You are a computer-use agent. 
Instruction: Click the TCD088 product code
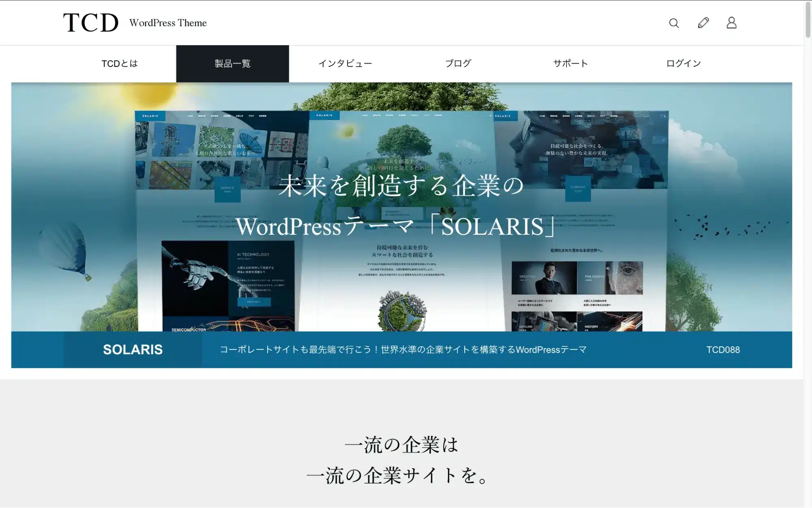click(723, 350)
